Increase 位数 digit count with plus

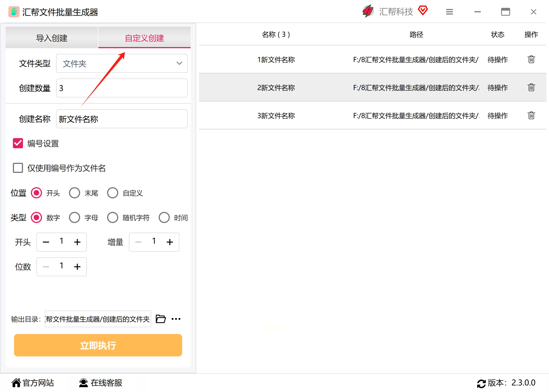pos(77,267)
